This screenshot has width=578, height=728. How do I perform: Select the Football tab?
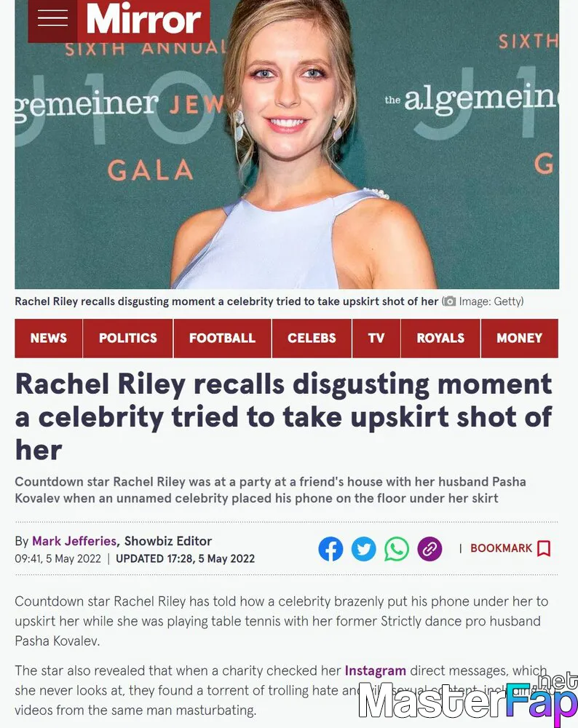[222, 338]
